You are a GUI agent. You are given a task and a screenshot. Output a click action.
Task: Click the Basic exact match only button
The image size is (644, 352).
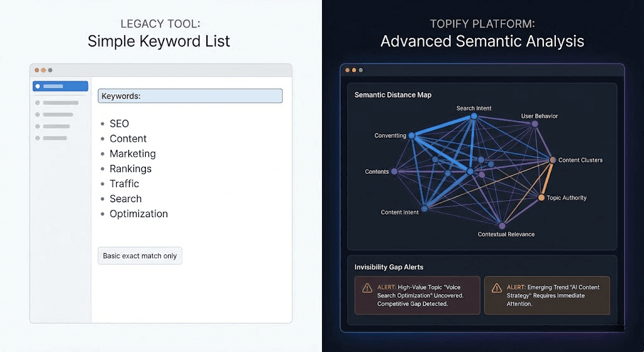point(140,256)
